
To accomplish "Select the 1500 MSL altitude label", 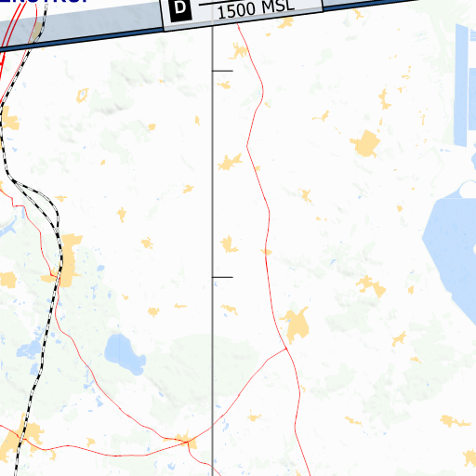I will tap(256, 9).
